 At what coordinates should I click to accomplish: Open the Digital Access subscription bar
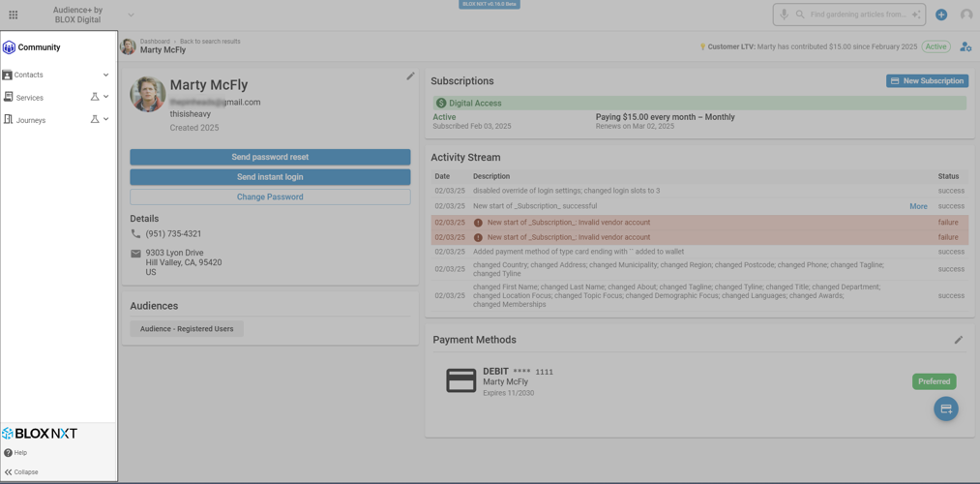(699, 104)
